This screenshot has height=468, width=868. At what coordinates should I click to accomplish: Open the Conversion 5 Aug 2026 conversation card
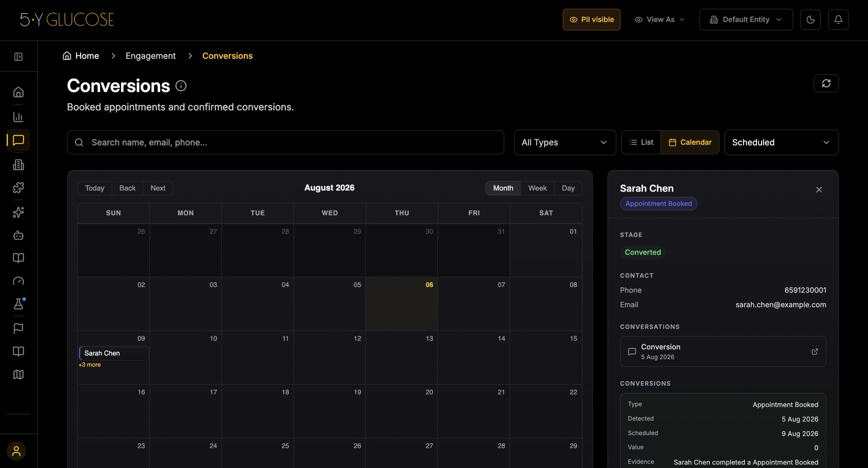(x=723, y=352)
